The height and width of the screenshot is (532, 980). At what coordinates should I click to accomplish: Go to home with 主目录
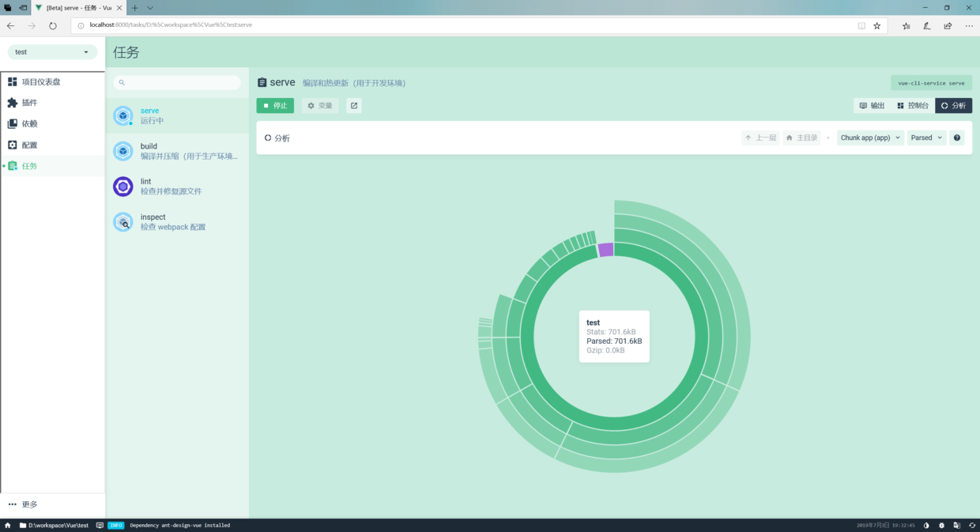[x=801, y=138]
